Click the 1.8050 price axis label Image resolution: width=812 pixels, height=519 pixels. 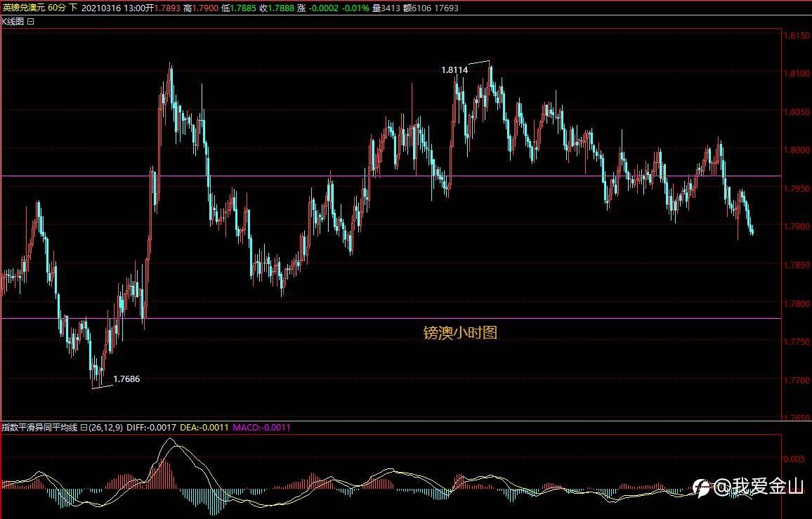point(797,112)
